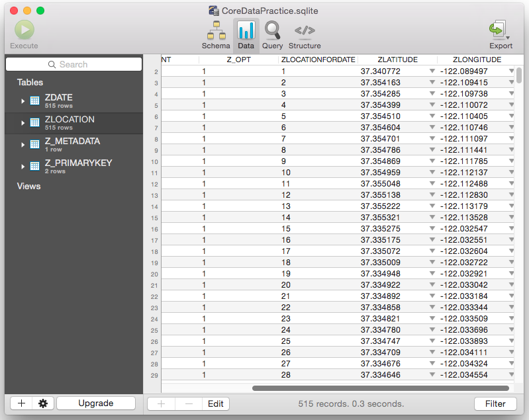
Task: Click the Edit button
Action: pyautogui.click(x=216, y=404)
